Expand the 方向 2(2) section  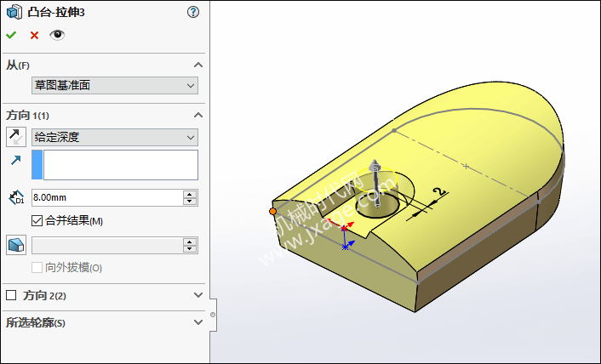coord(198,295)
